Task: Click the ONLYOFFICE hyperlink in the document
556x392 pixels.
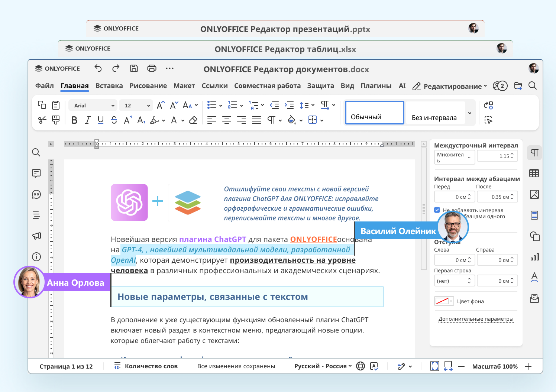Action: (313, 239)
